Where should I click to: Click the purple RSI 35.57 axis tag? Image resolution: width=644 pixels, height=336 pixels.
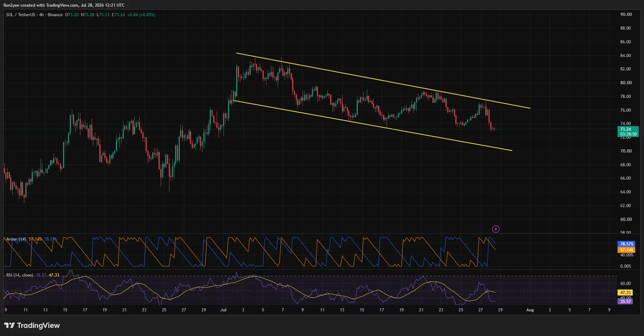click(x=626, y=301)
